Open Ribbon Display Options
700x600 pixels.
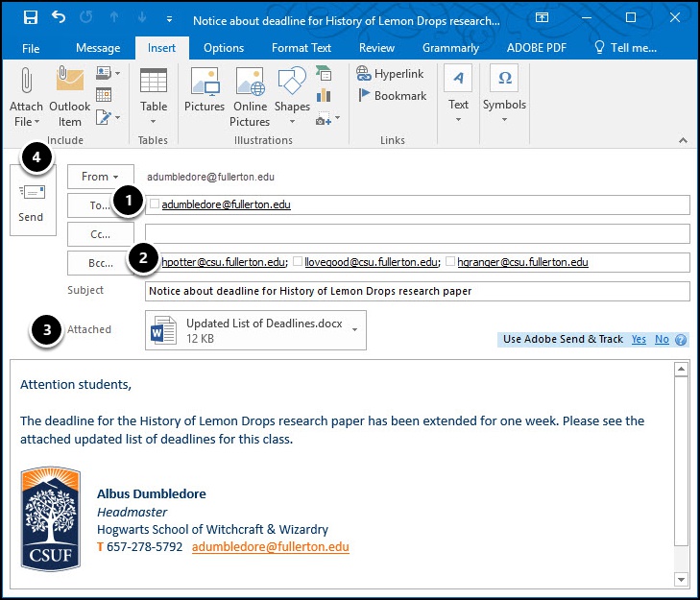(x=542, y=17)
